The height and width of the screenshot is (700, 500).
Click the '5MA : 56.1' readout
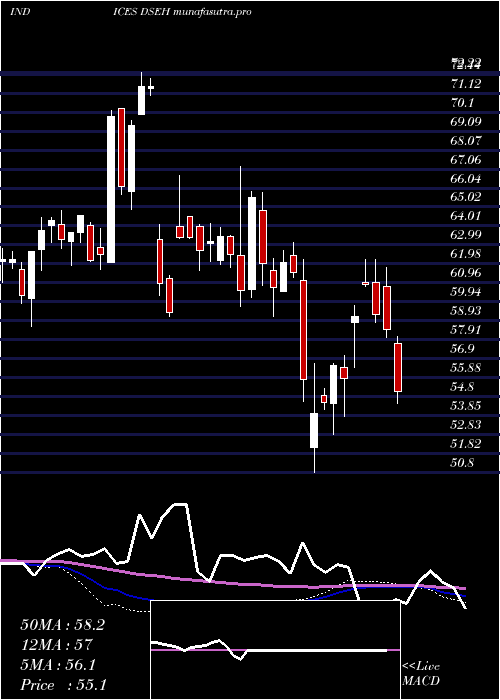[58, 665]
